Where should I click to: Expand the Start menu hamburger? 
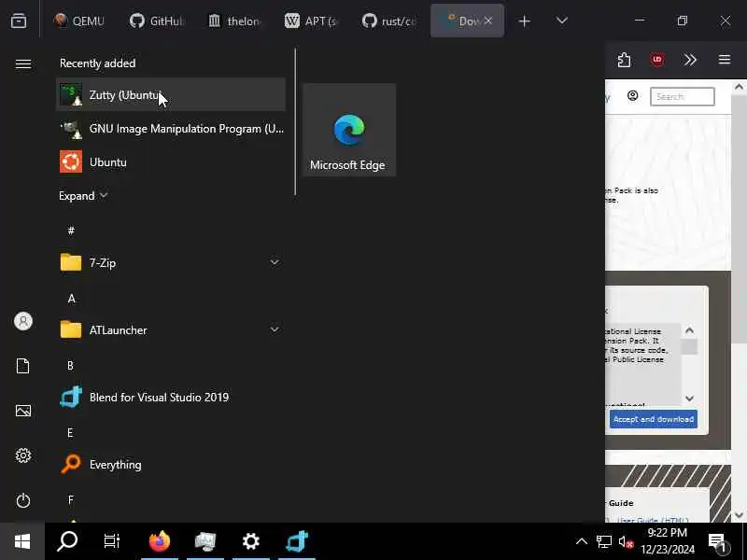tap(22, 63)
